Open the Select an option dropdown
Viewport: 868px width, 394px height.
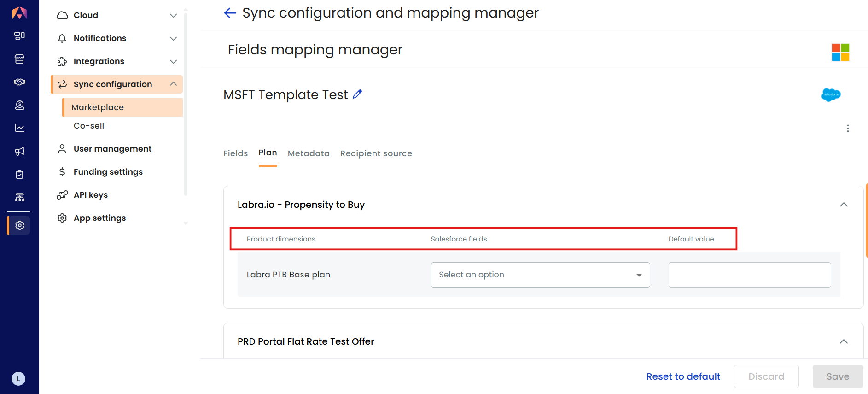[540, 275]
